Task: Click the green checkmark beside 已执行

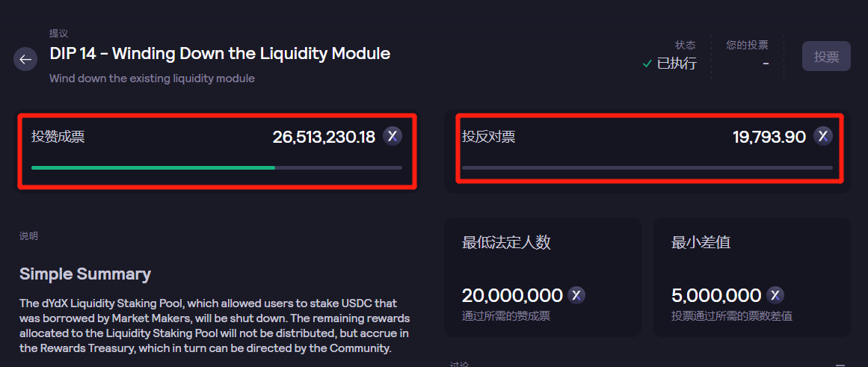Action: (647, 64)
